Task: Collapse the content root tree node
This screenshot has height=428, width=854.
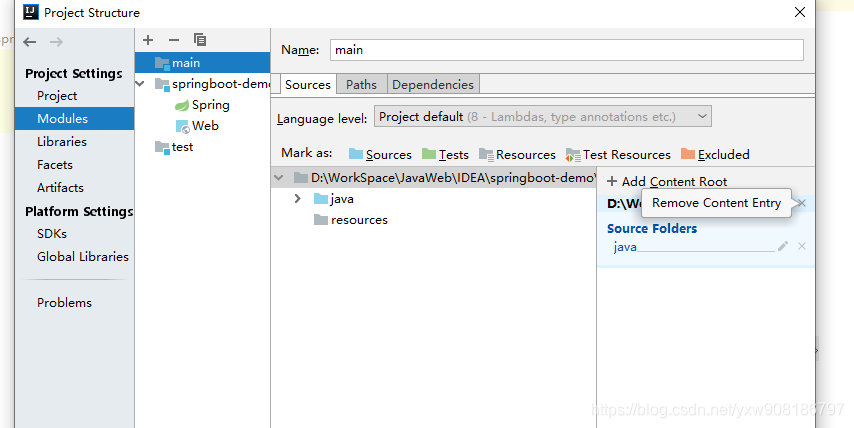Action: 279,178
